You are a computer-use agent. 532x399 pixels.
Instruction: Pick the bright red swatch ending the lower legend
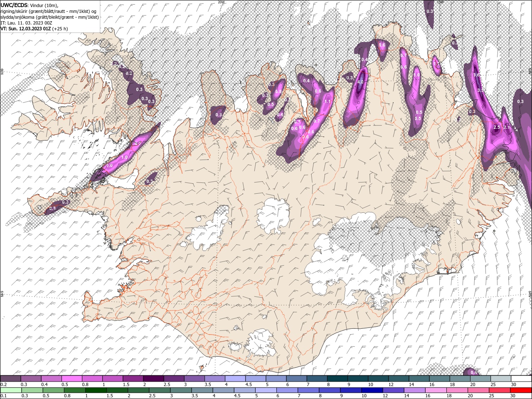point(521,390)
